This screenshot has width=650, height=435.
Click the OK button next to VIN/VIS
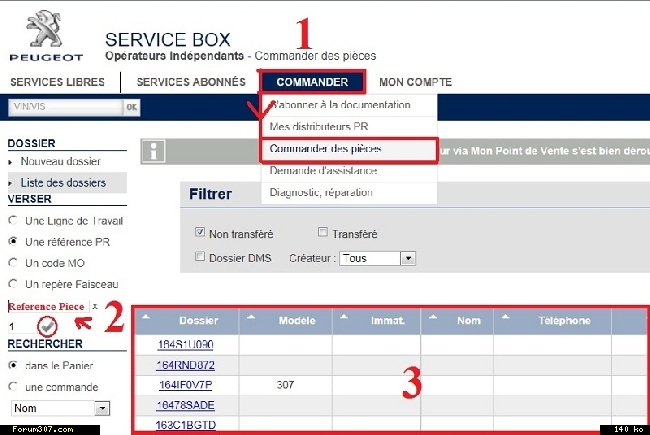132,107
